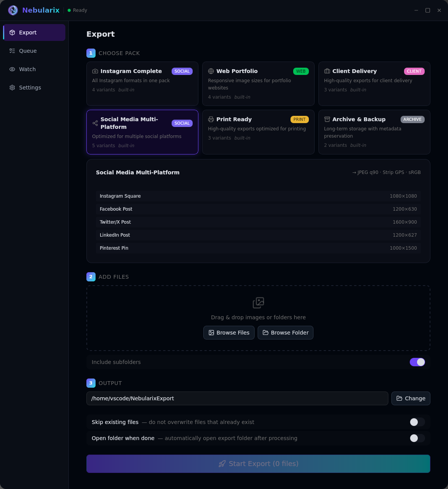
Task: Click Start Export button
Action: (258, 463)
